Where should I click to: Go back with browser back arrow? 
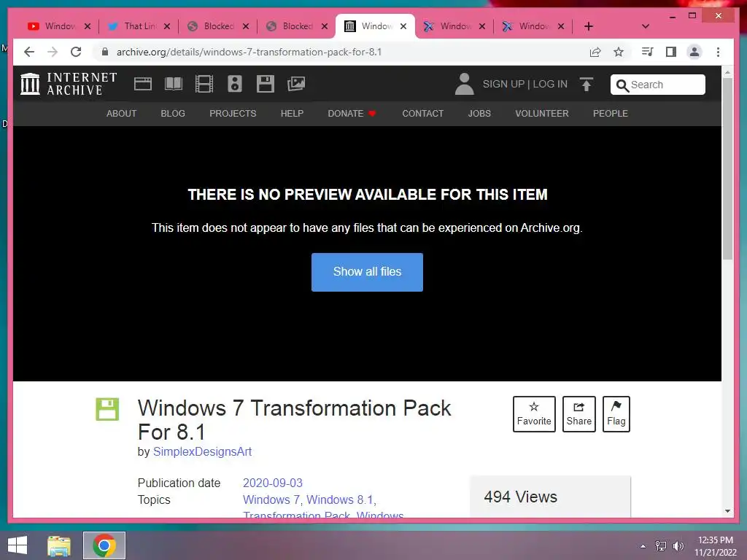tap(29, 52)
